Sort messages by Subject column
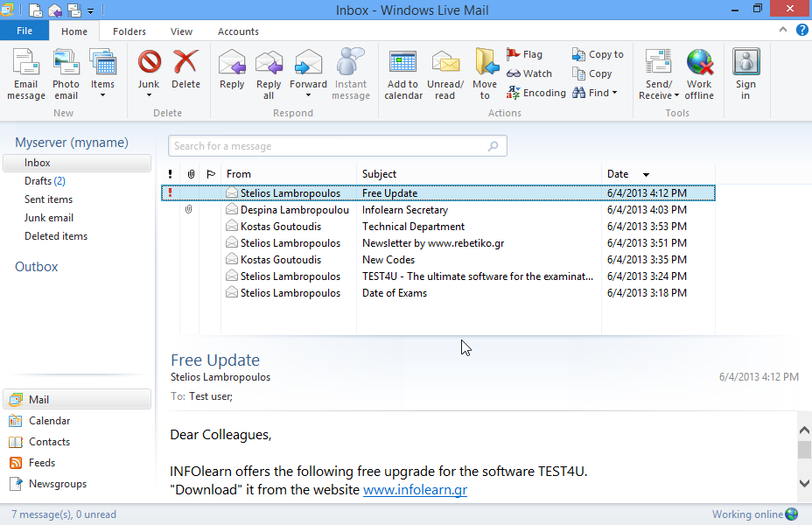Image resolution: width=812 pixels, height=525 pixels. point(479,174)
